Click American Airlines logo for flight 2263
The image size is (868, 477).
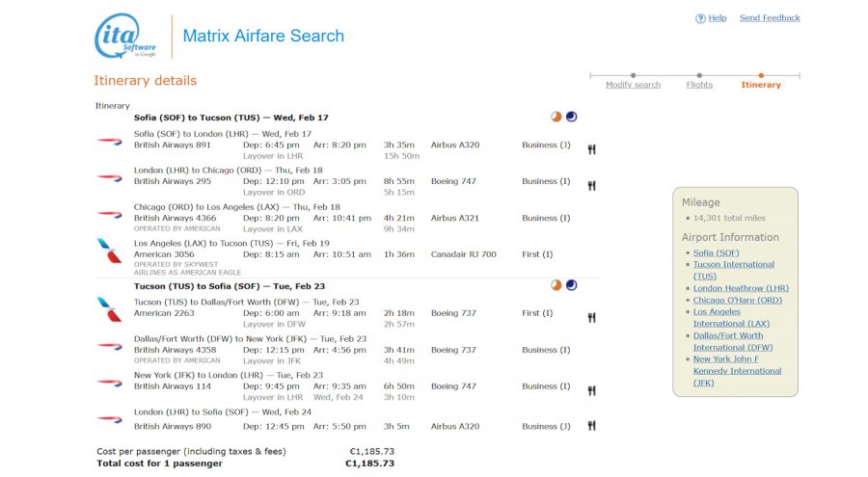click(x=108, y=308)
